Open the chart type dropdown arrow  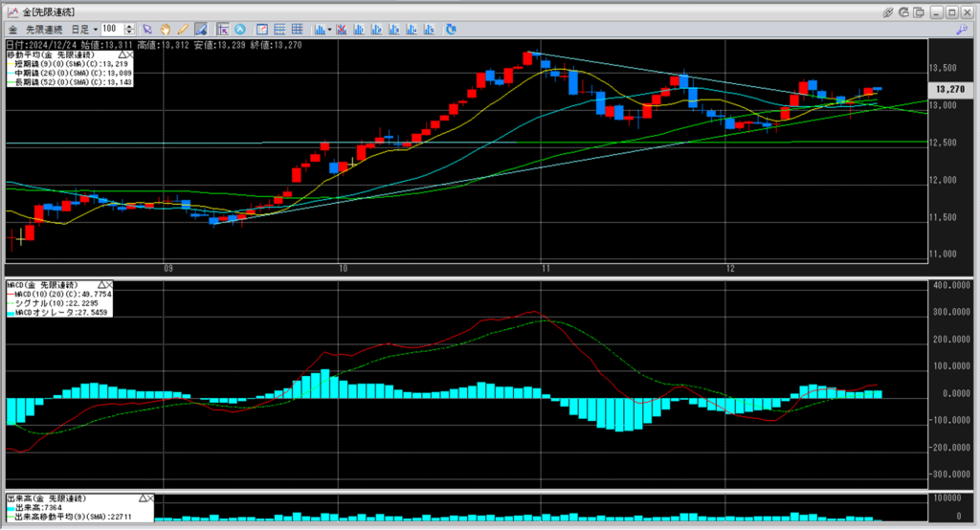pos(328,29)
